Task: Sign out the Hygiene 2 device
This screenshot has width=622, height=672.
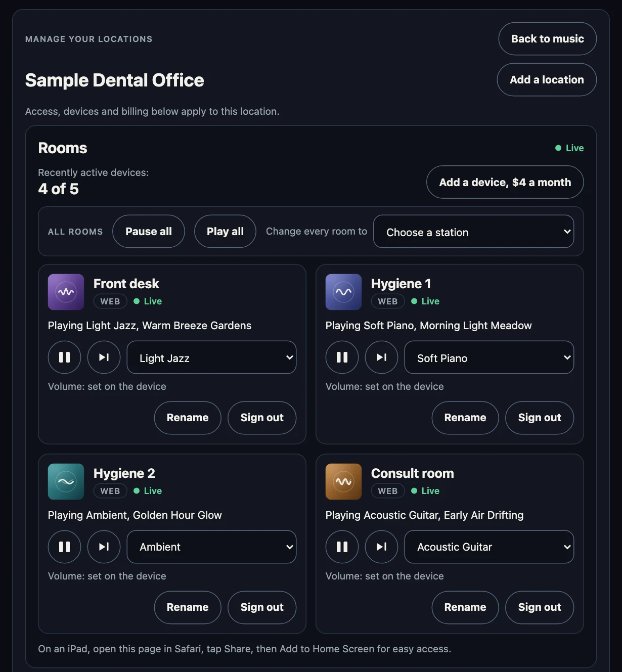Action: (x=262, y=607)
